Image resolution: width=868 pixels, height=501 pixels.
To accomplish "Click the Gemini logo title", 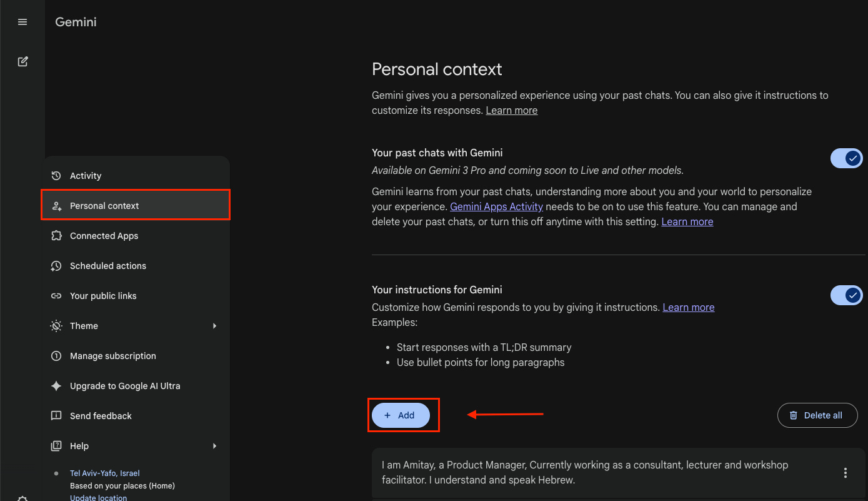I will point(76,22).
